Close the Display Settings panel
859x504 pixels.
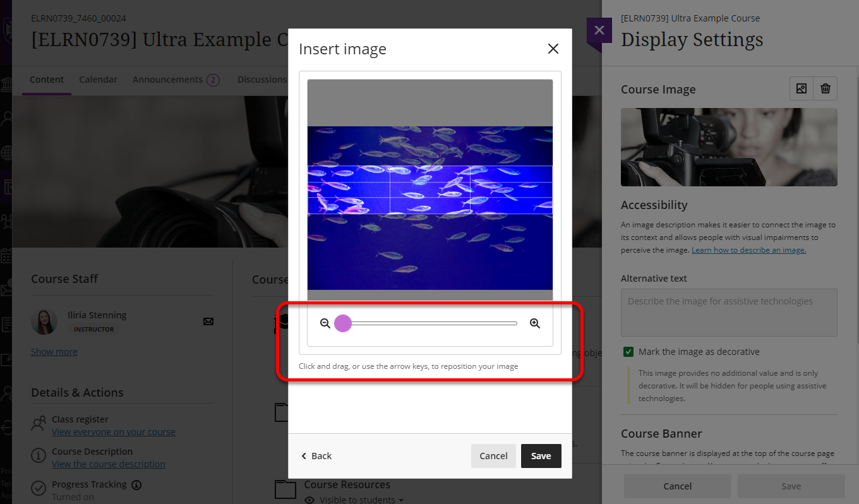tap(599, 30)
